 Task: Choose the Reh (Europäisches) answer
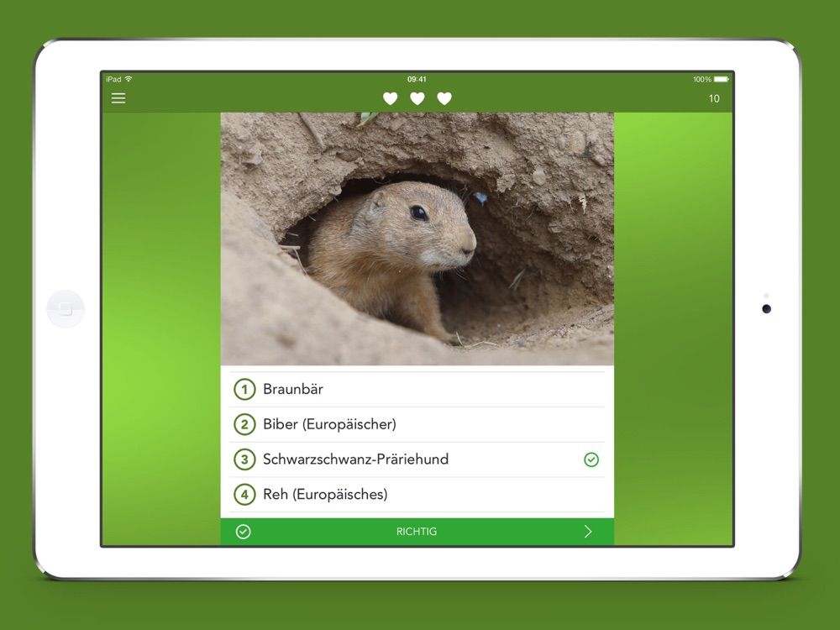417,495
